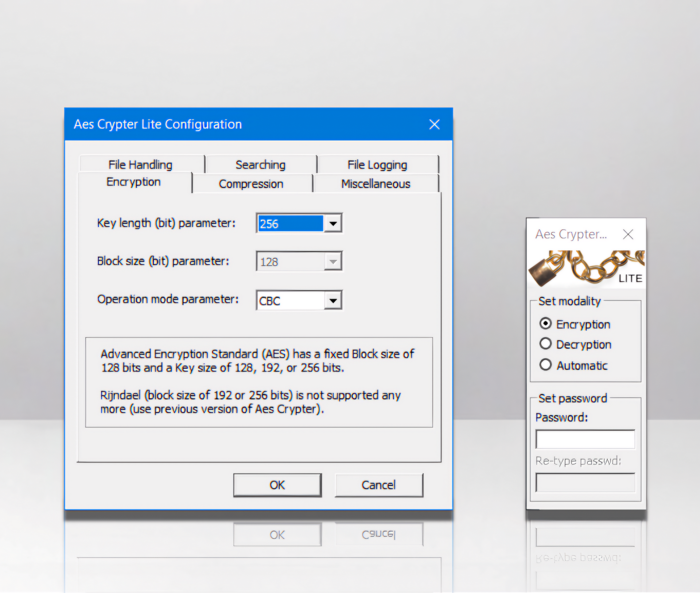Click the 'Operation mode parameter:' label
This screenshot has width=700, height=593.
pos(168,299)
